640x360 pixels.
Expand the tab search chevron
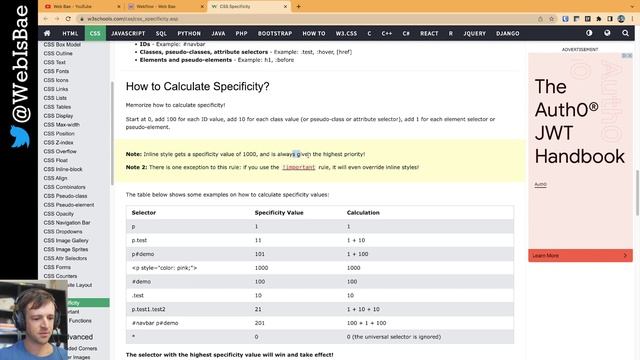coord(632,7)
